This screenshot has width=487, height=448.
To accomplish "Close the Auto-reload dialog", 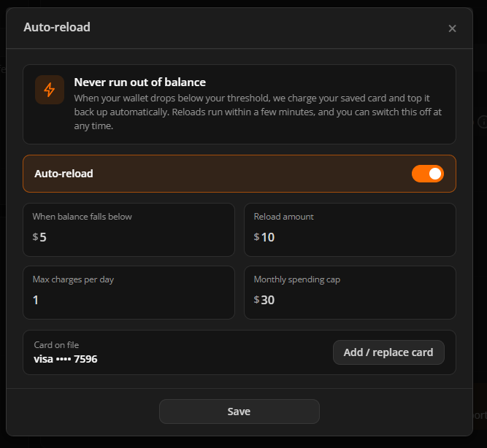I will [452, 28].
